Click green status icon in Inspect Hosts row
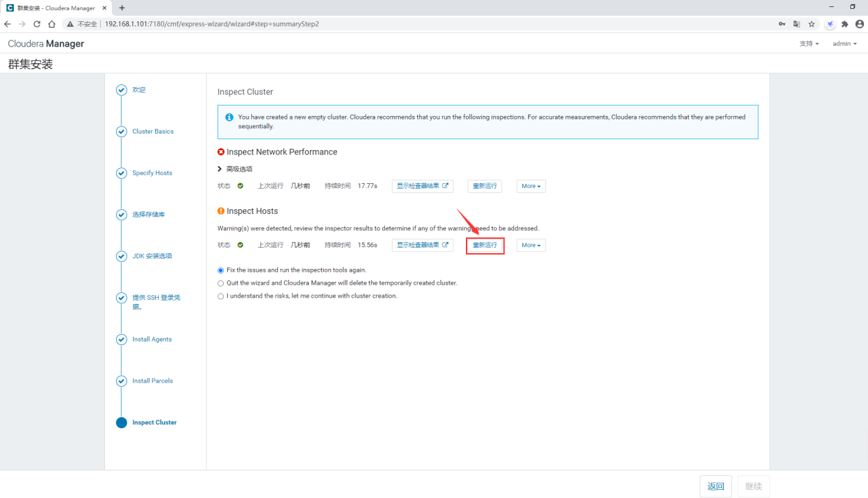The width and height of the screenshot is (868, 498). [240, 245]
